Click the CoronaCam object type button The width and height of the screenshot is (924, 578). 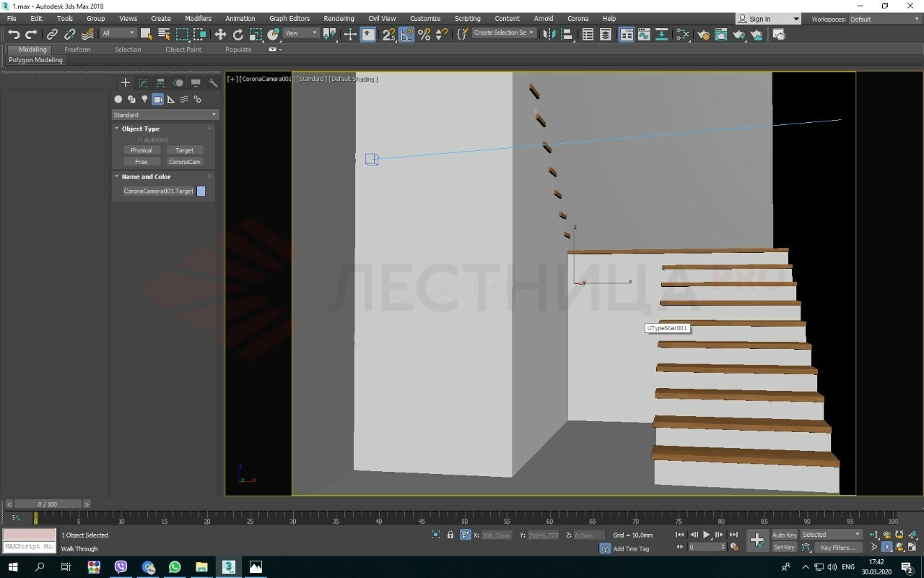[184, 162]
